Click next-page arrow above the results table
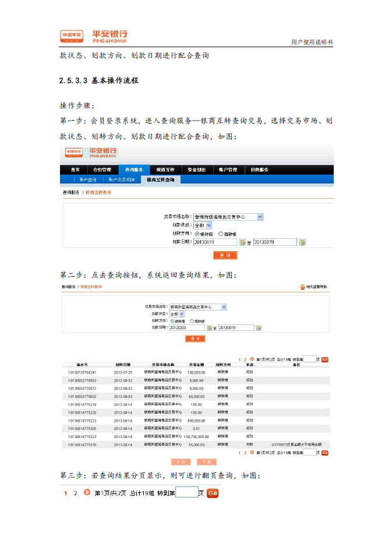Viewport: 392px width, 554px height. pyautogui.click(x=252, y=359)
